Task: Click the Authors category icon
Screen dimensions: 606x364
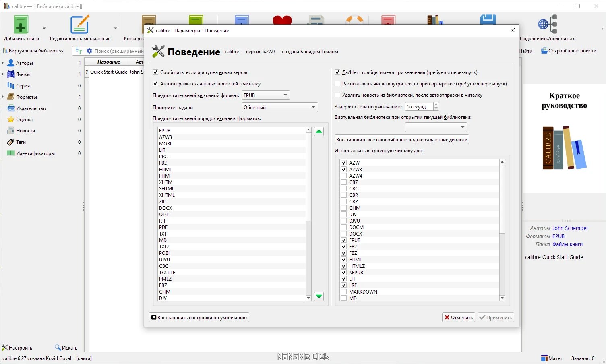Action: 11,63
